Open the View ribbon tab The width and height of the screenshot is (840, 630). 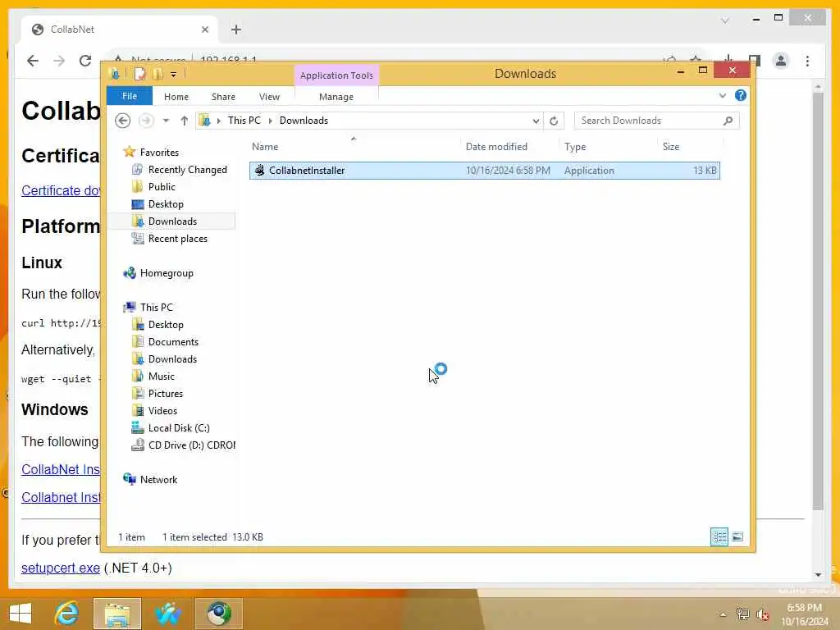[x=269, y=97]
